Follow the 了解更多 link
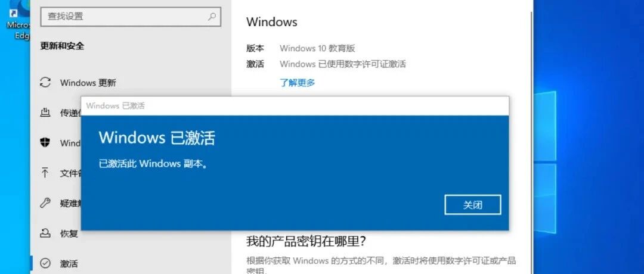644x274 pixels. [298, 82]
